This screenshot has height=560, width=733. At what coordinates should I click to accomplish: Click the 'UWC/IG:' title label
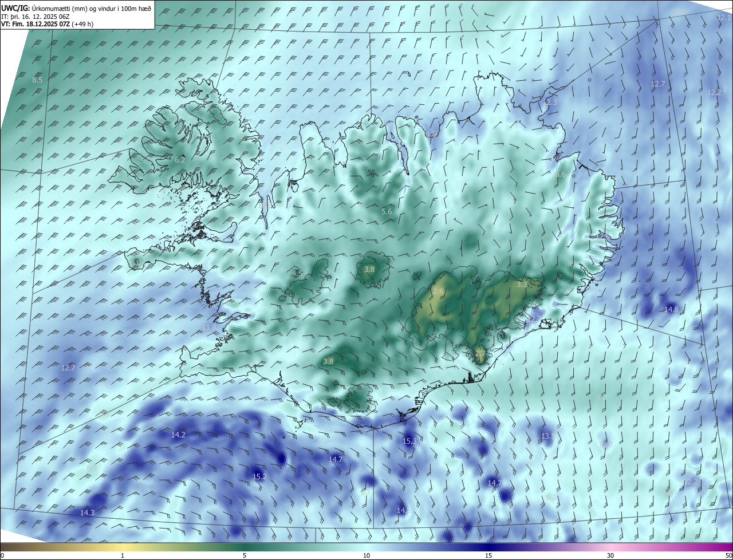[x=15, y=8]
